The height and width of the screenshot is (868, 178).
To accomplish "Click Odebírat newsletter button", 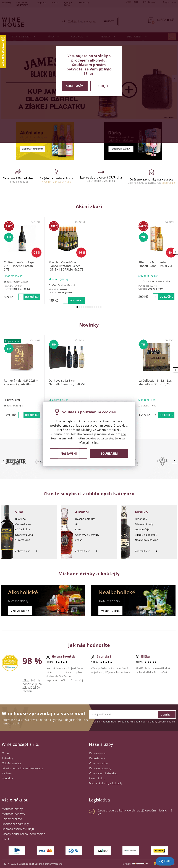I will pos(167,714).
